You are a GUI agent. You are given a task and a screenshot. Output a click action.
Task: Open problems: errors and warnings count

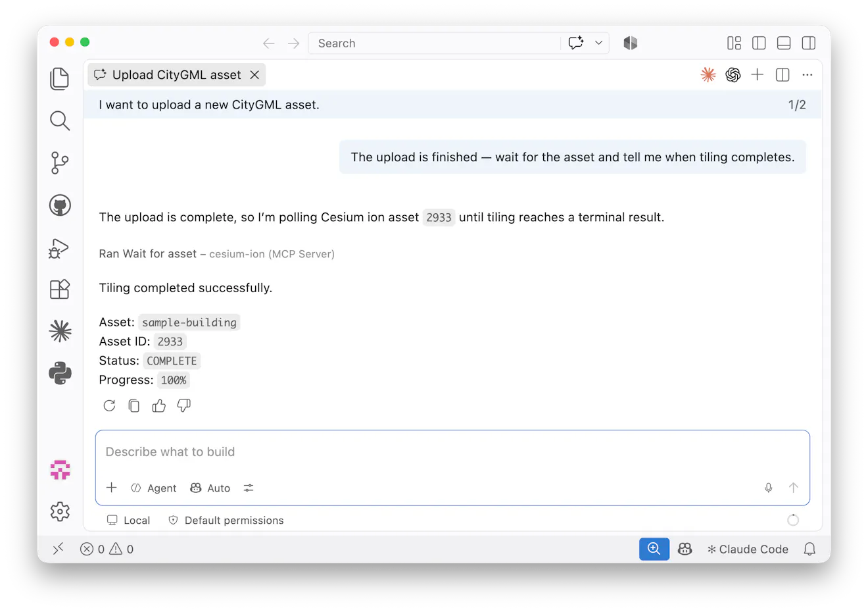tap(107, 549)
